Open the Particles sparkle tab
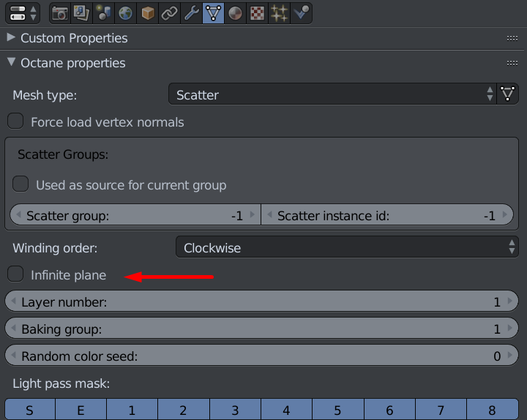 (279, 12)
